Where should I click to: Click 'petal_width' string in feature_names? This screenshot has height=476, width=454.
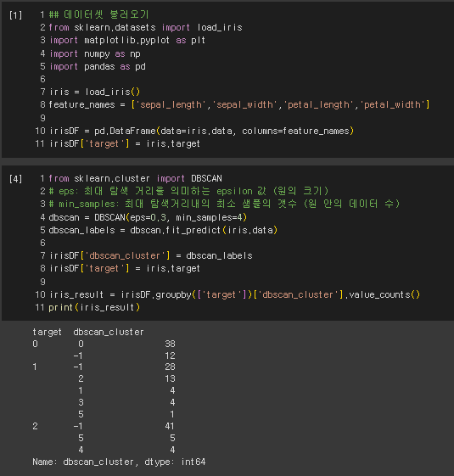click(392, 104)
